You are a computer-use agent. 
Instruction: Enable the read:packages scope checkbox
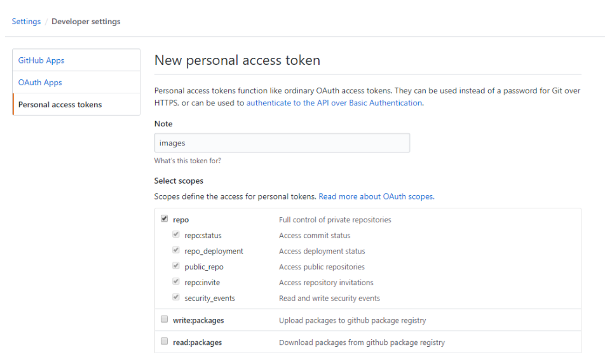click(165, 342)
